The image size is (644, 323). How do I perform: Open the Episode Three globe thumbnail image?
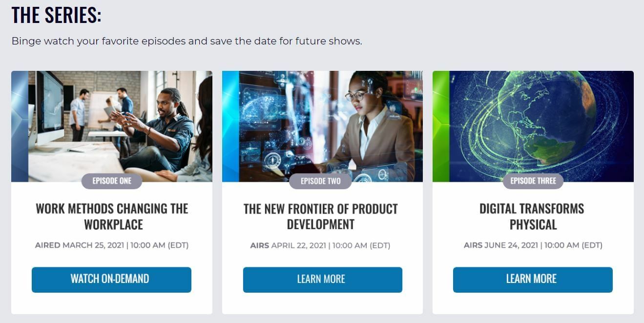pyautogui.click(x=533, y=126)
